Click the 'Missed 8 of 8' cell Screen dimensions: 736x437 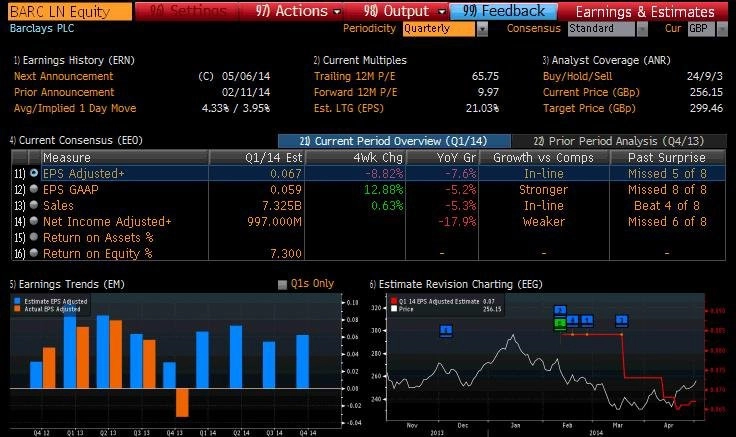(x=667, y=190)
